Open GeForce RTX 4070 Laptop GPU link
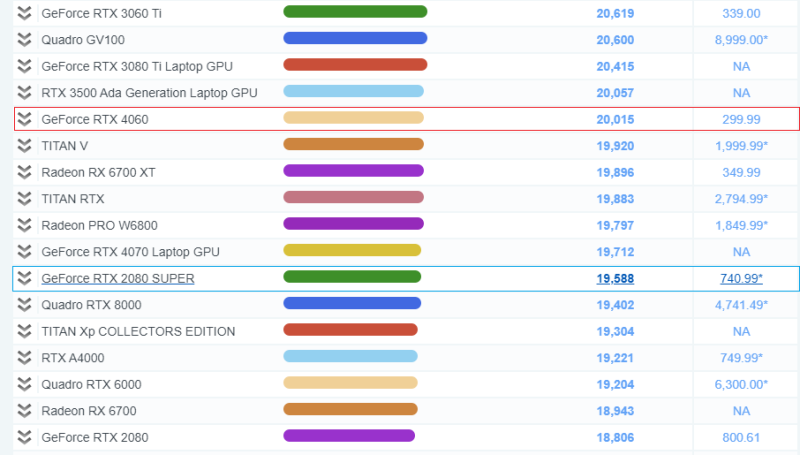This screenshot has width=800, height=455. [131, 252]
